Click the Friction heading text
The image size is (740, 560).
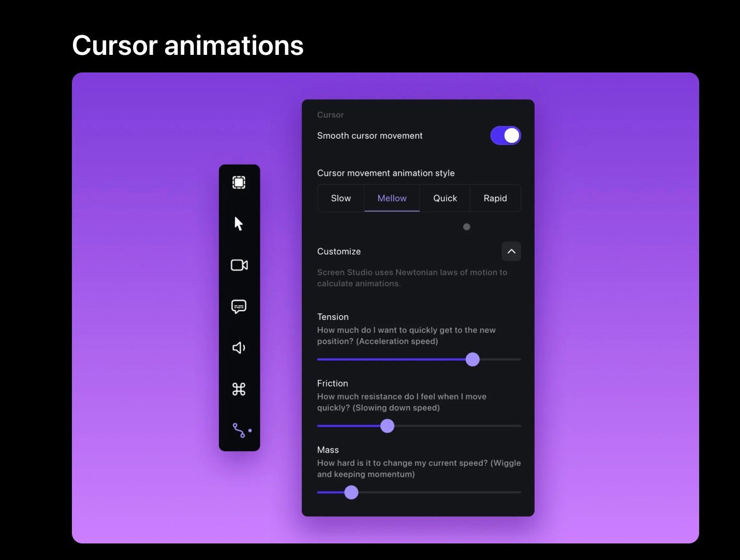tap(332, 384)
